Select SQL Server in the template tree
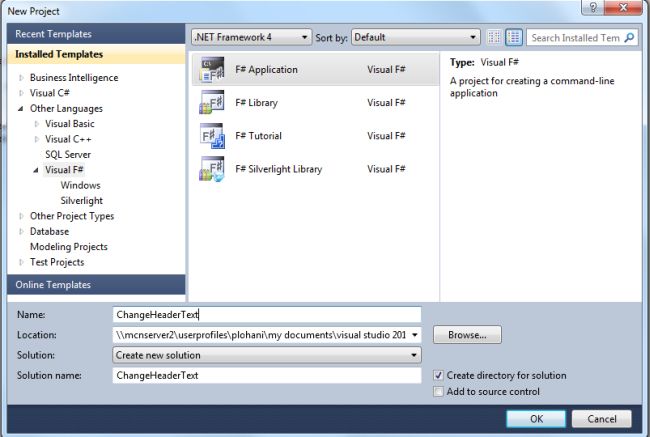 (x=68, y=155)
